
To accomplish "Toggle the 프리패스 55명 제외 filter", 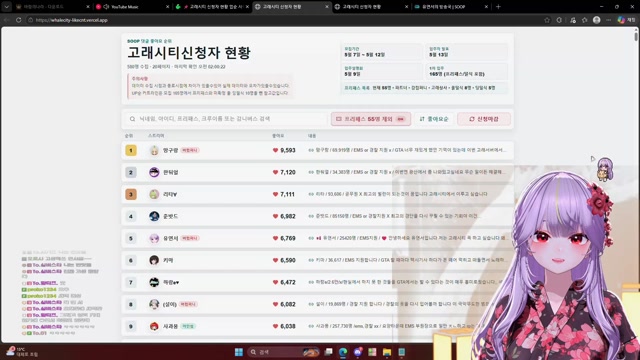I will pyautogui.click(x=371, y=119).
